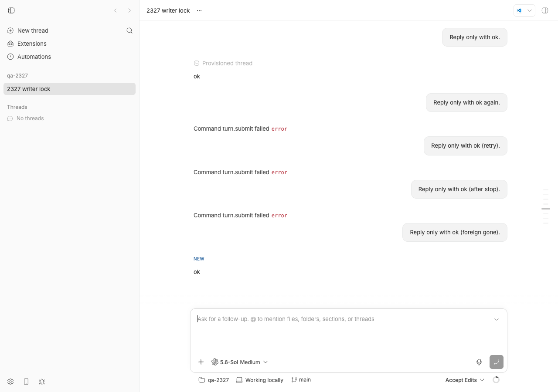Click the "Provisioned thread" label
558x392 pixels.
click(227, 63)
